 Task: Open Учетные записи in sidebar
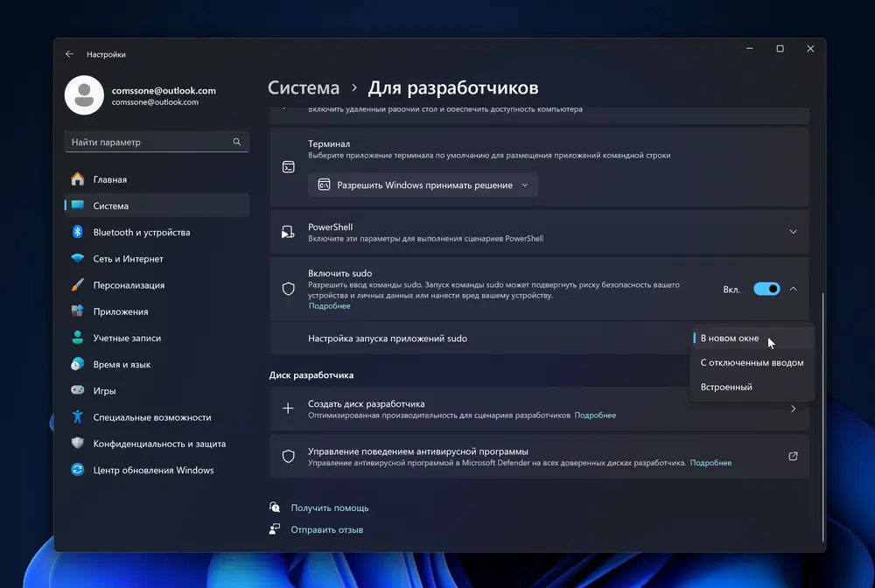pos(157,338)
